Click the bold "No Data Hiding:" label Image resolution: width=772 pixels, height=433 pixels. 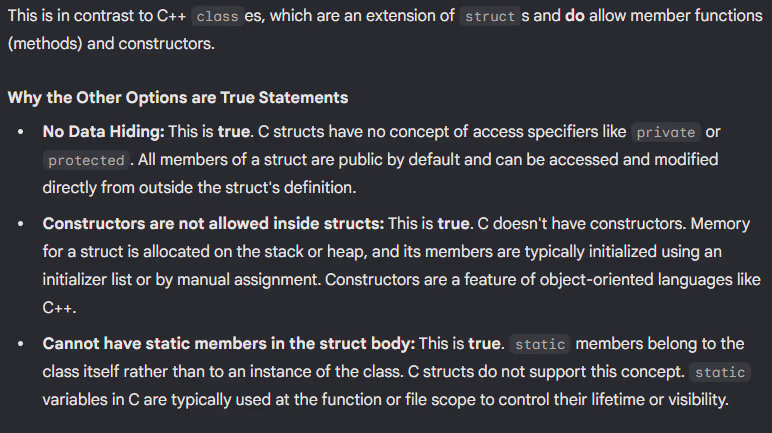tap(103, 132)
